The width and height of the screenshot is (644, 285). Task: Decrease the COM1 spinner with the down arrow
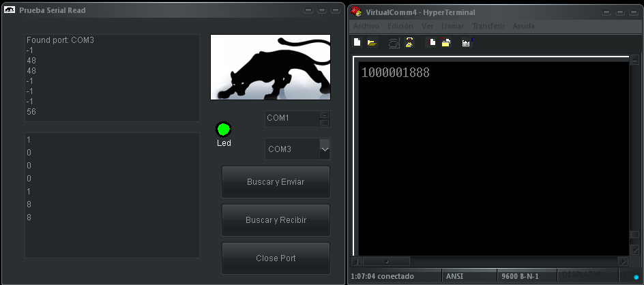click(325, 123)
